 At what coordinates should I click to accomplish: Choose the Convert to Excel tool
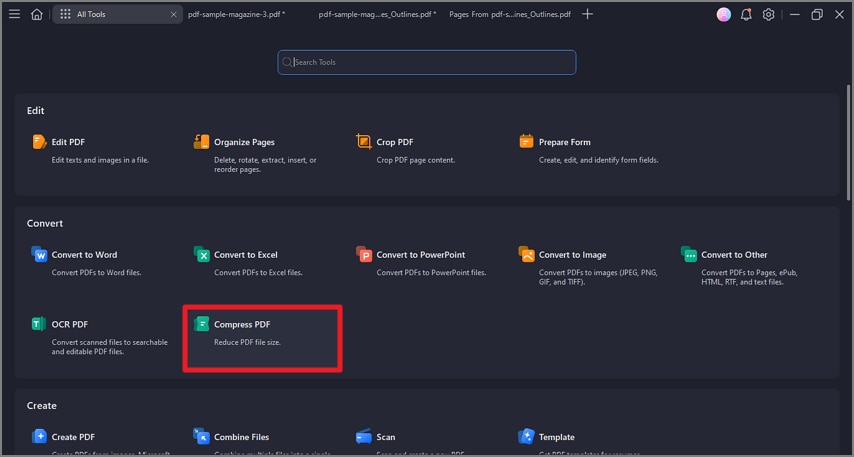point(245,255)
